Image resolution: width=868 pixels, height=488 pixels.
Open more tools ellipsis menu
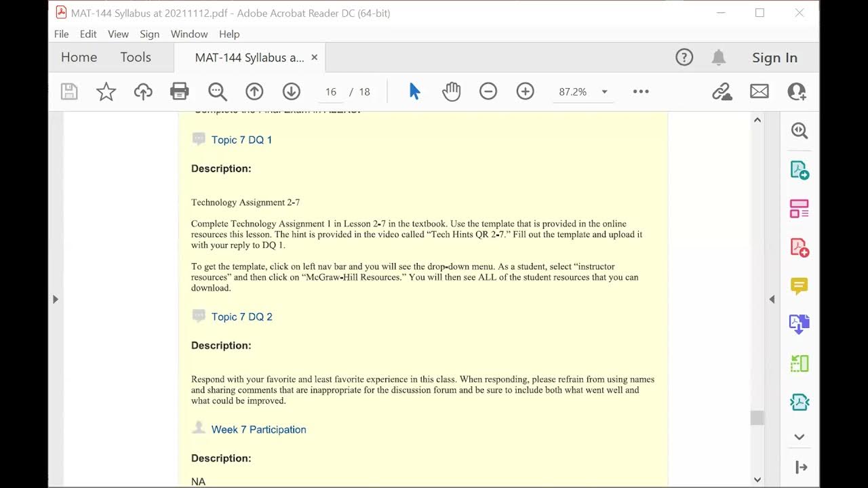[x=641, y=91]
